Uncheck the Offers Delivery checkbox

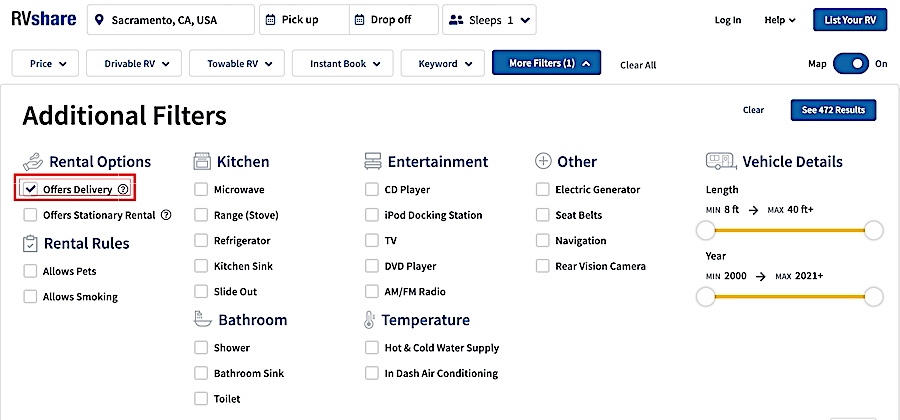coord(31,189)
